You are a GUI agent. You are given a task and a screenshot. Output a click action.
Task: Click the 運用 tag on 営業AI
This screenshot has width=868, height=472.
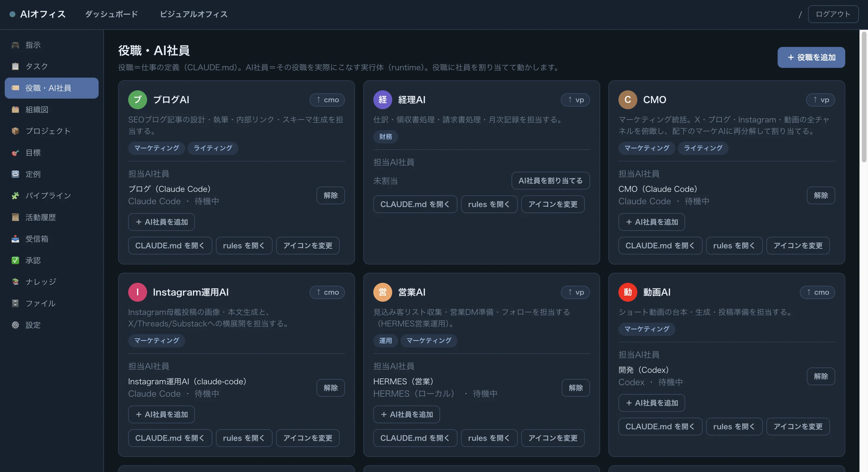385,341
